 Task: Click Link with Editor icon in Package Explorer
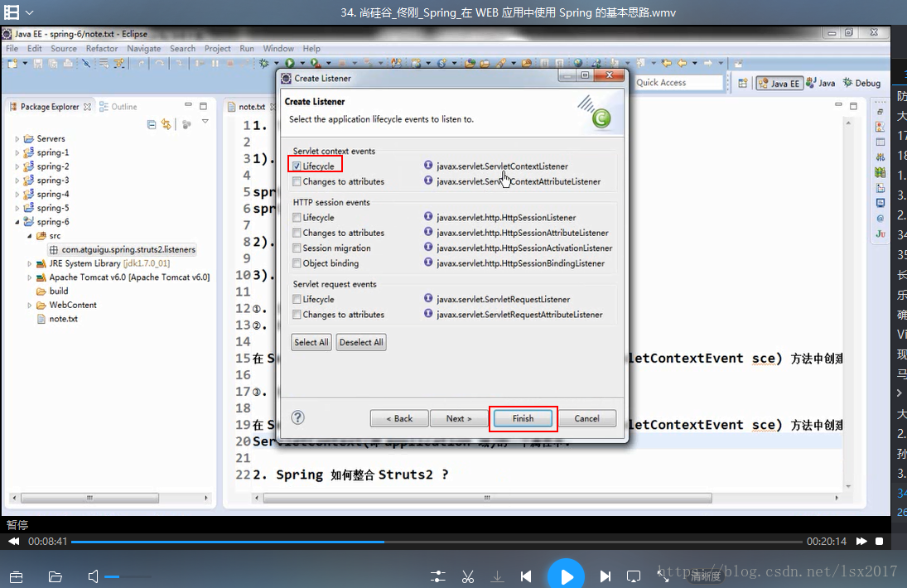coord(166,124)
